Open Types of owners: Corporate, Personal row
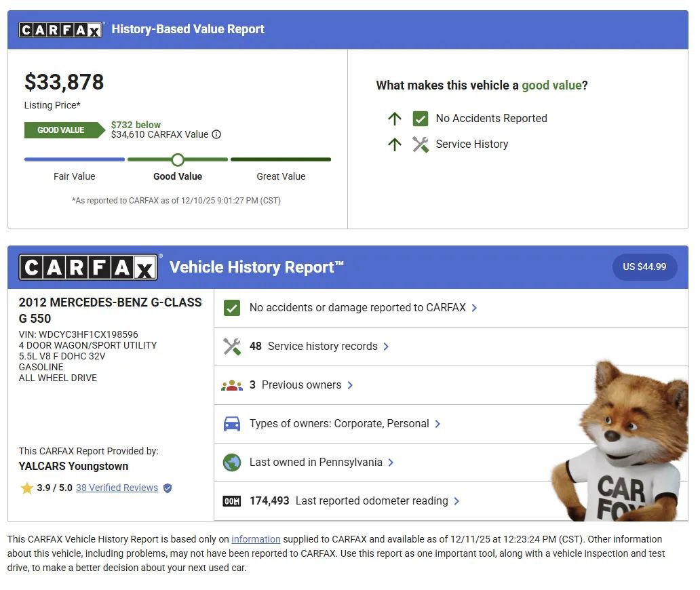Viewport: 700px width, 590px height. click(345, 424)
